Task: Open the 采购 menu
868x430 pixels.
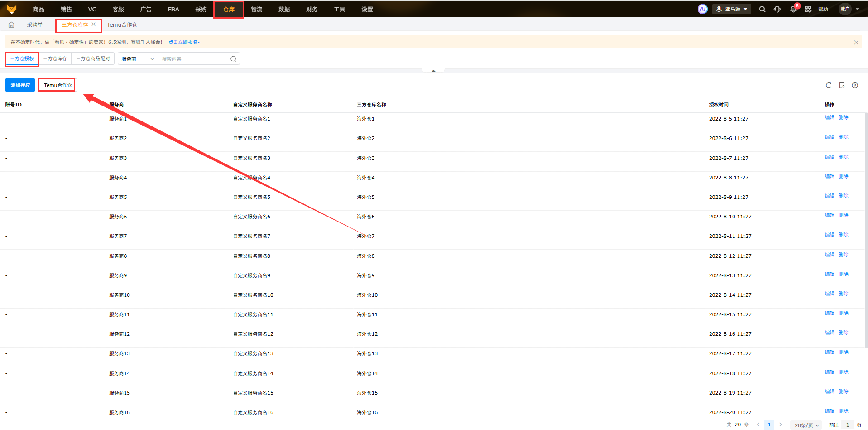Action: click(201, 9)
